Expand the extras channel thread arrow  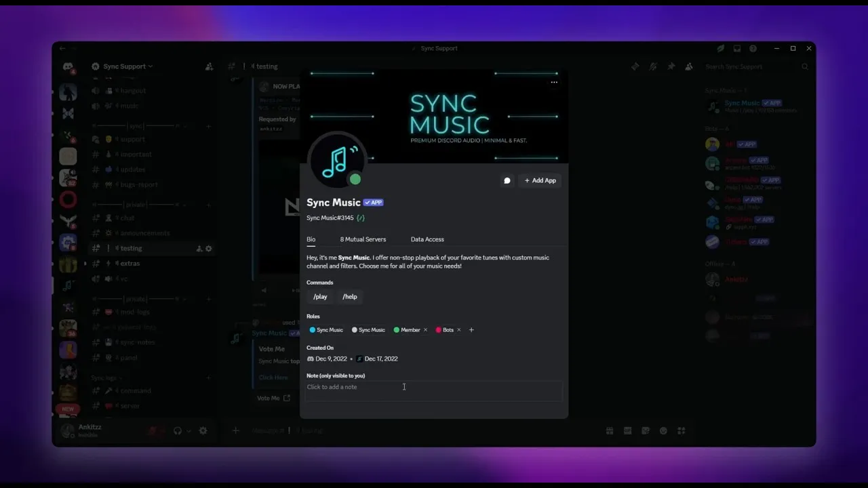(x=85, y=264)
